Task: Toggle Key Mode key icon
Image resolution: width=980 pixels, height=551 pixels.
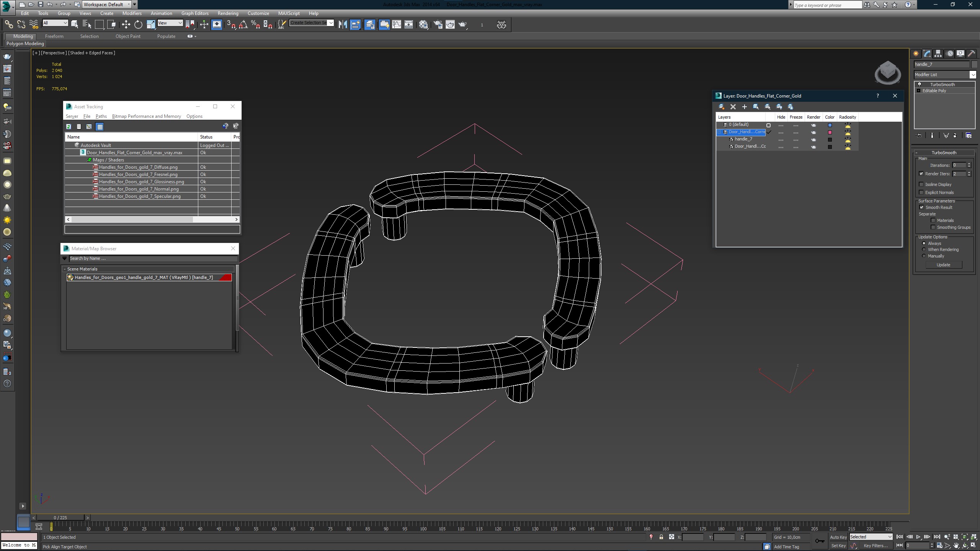Action: (819, 541)
